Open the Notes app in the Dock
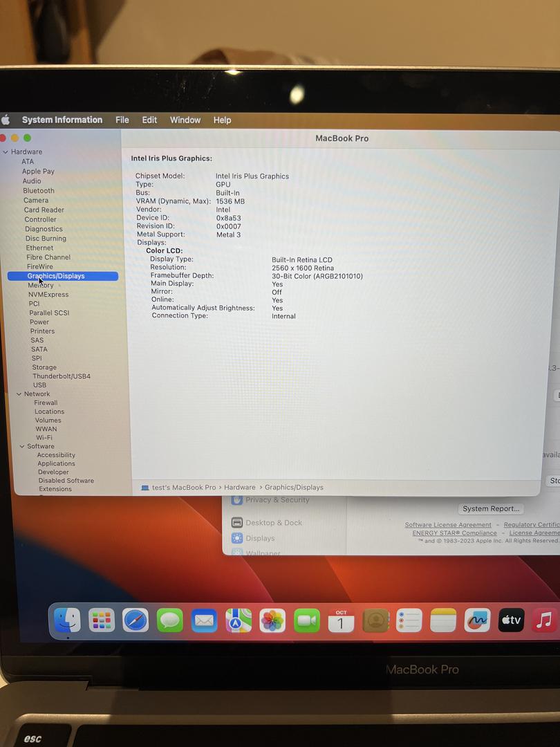The width and height of the screenshot is (560, 747). (x=443, y=620)
